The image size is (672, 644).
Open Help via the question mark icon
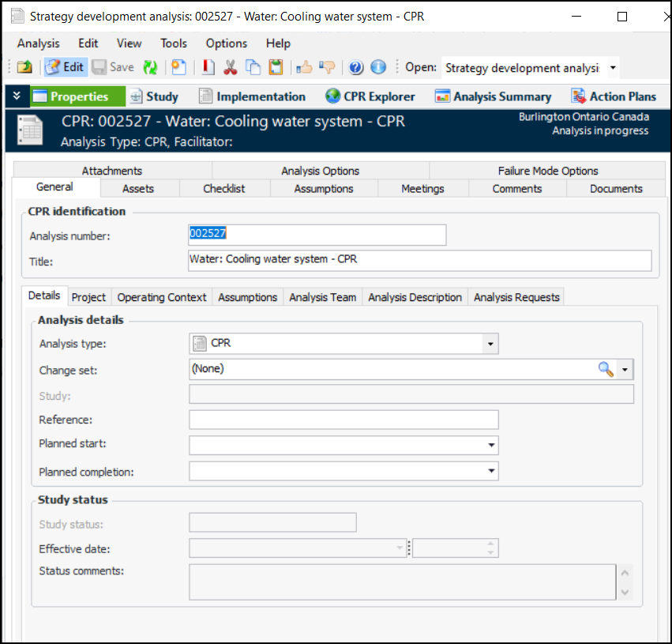[356, 67]
